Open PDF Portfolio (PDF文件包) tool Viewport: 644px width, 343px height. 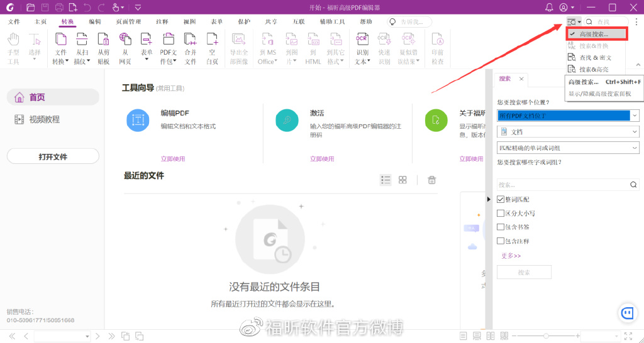click(x=169, y=49)
